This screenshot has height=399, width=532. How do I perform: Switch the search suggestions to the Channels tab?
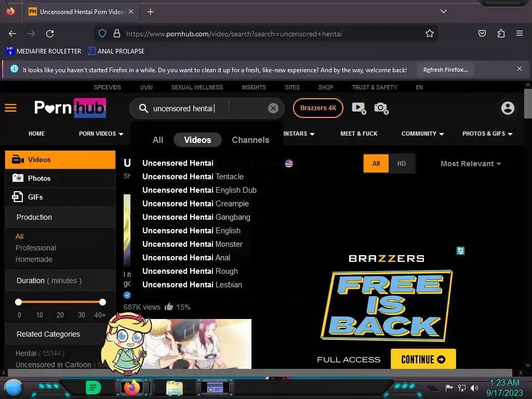250,140
